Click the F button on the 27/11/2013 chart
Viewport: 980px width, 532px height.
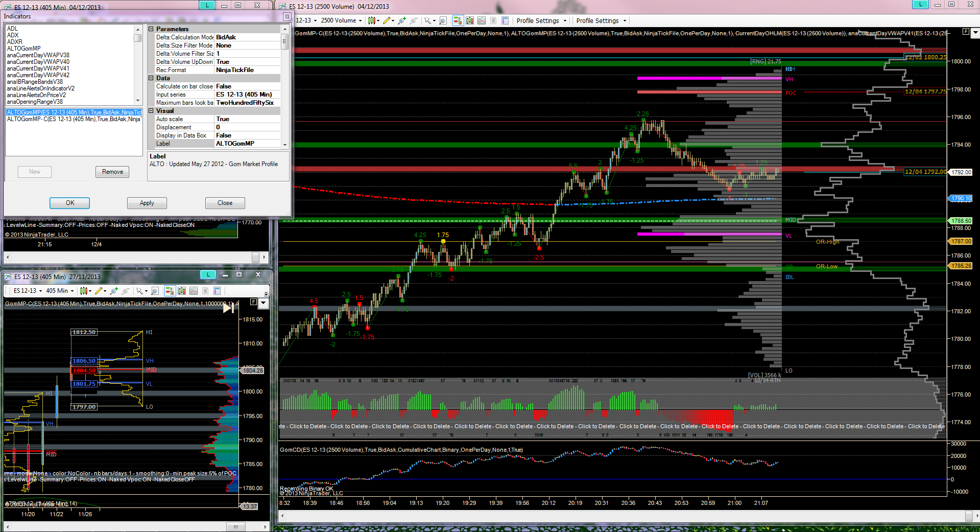point(253,302)
